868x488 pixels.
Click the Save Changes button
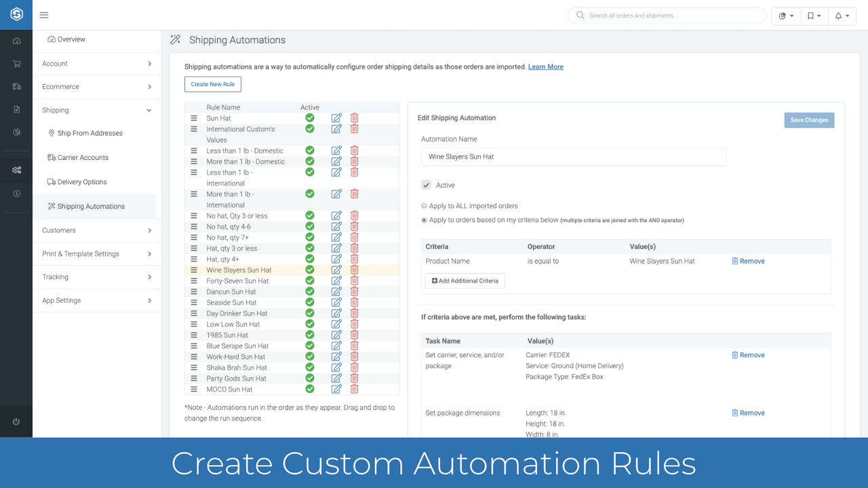[809, 119]
